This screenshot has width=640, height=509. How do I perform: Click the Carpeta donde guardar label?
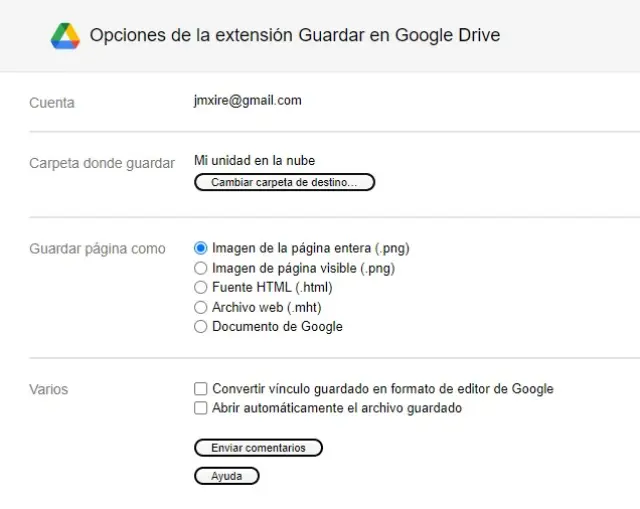pyautogui.click(x=102, y=163)
